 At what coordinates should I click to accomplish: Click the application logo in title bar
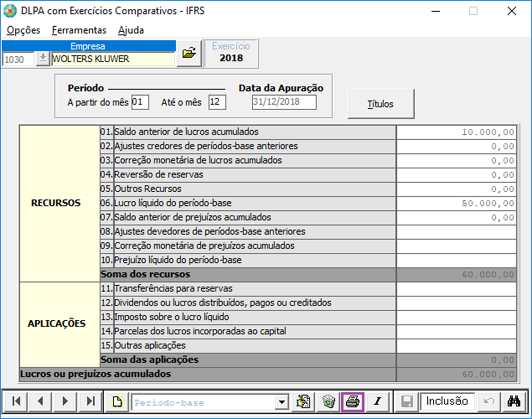(10, 11)
